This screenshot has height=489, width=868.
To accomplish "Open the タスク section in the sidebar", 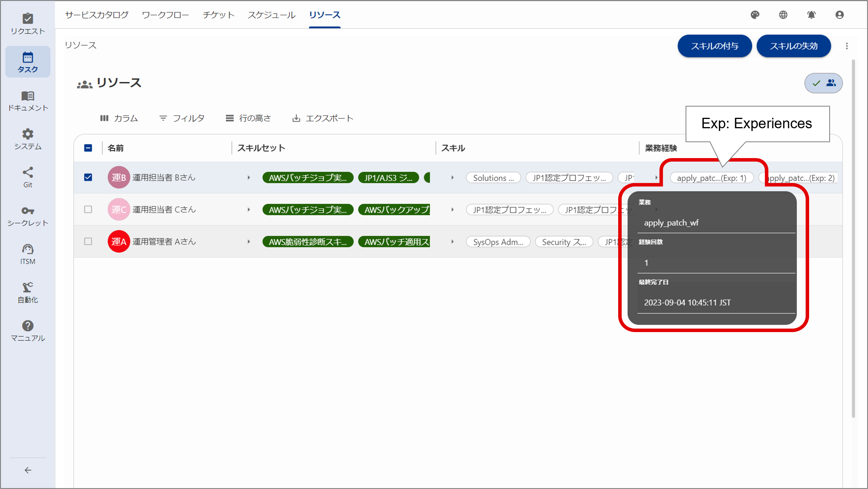I will click(x=28, y=62).
